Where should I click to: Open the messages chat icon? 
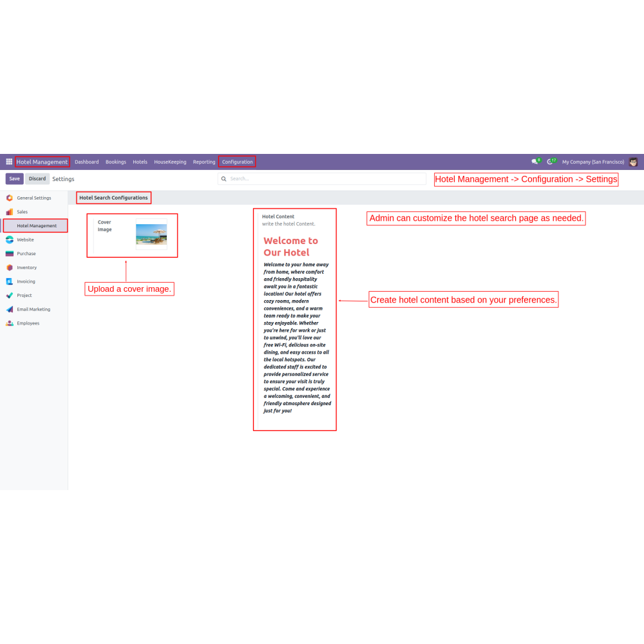pos(535,162)
